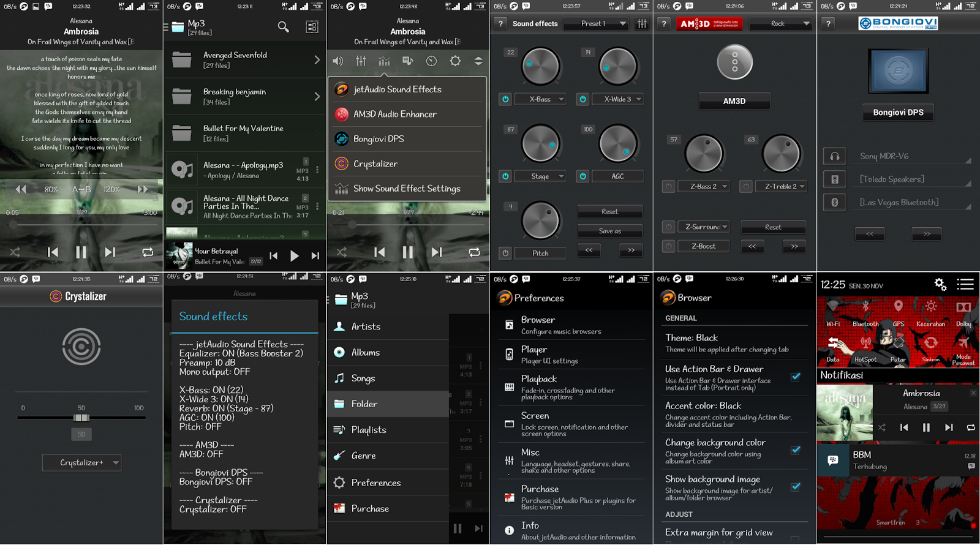Toggle Dolby in the quick settings panel
980x545 pixels.
(963, 312)
